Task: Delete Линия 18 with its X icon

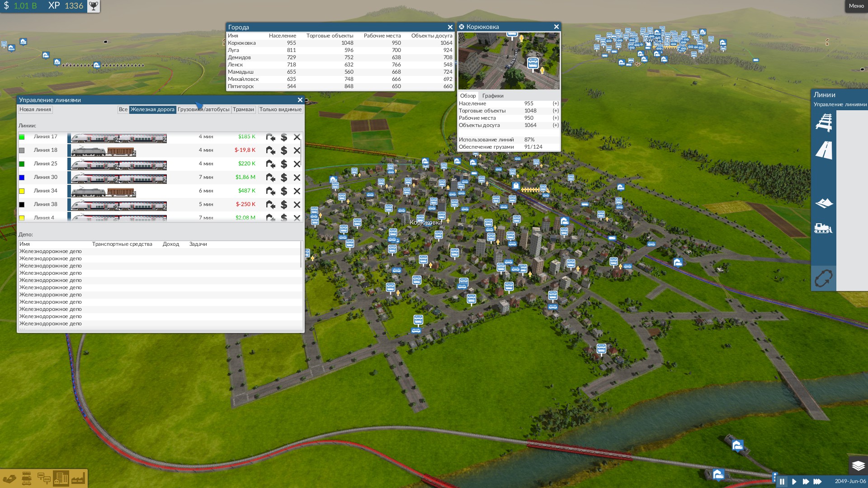Action: coord(297,150)
